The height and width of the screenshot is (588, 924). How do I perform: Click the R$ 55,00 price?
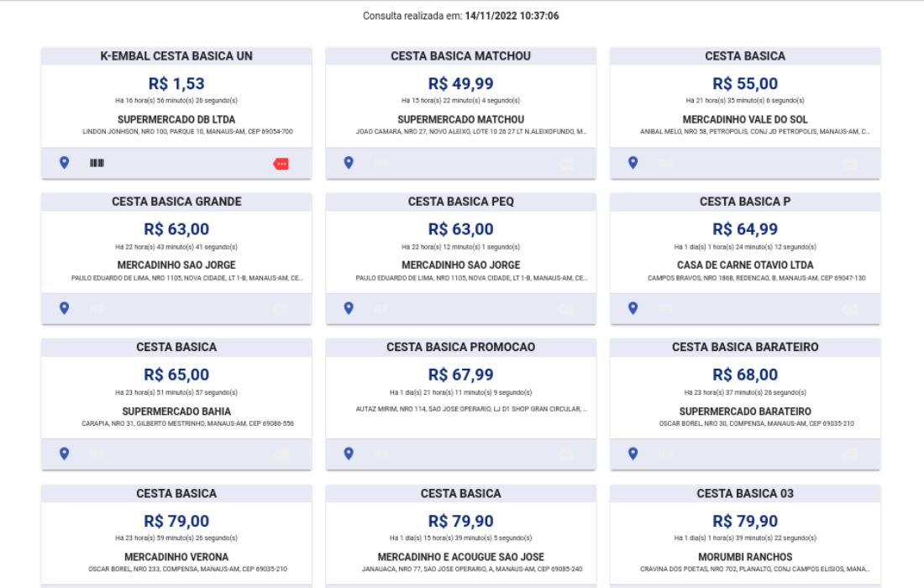[x=745, y=83]
